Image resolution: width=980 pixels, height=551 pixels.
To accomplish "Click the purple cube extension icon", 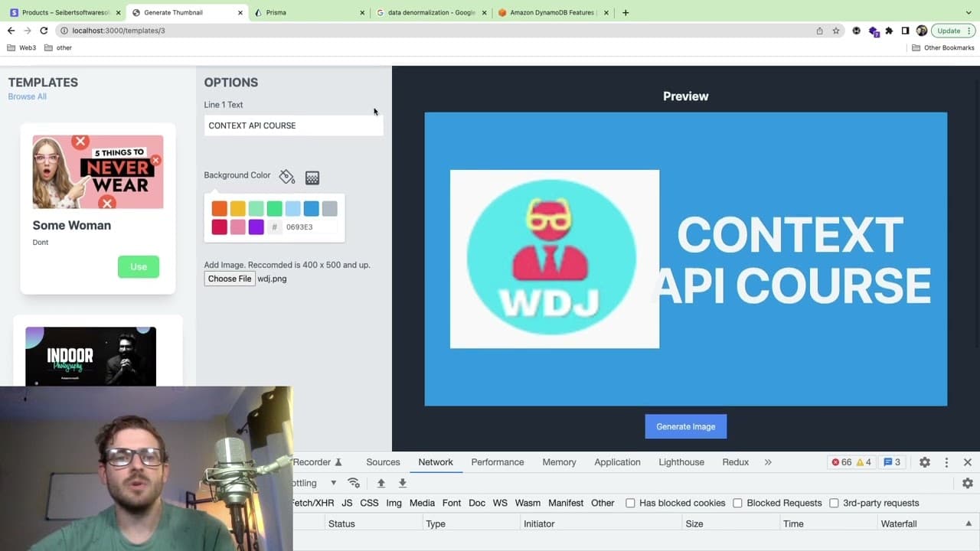I will [x=873, y=31].
